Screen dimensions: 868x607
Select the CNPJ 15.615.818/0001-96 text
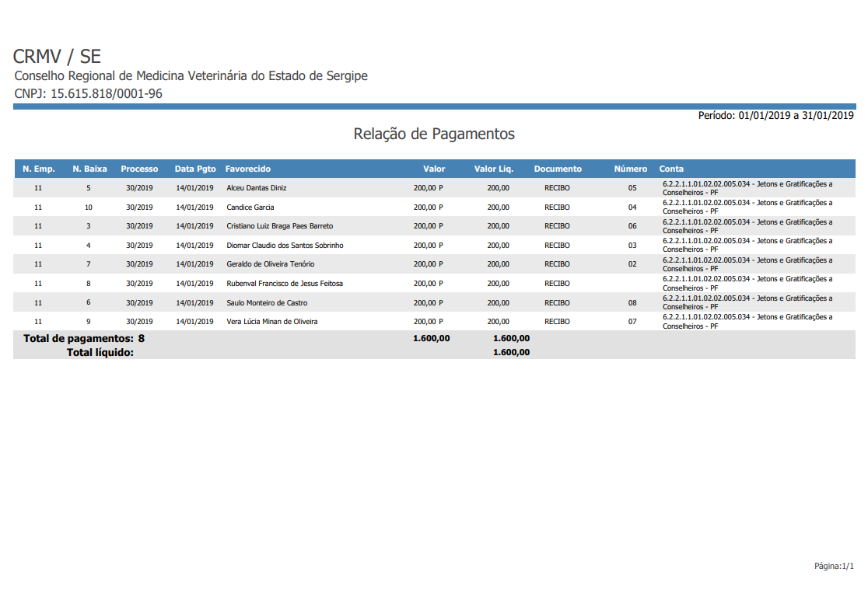[88, 93]
